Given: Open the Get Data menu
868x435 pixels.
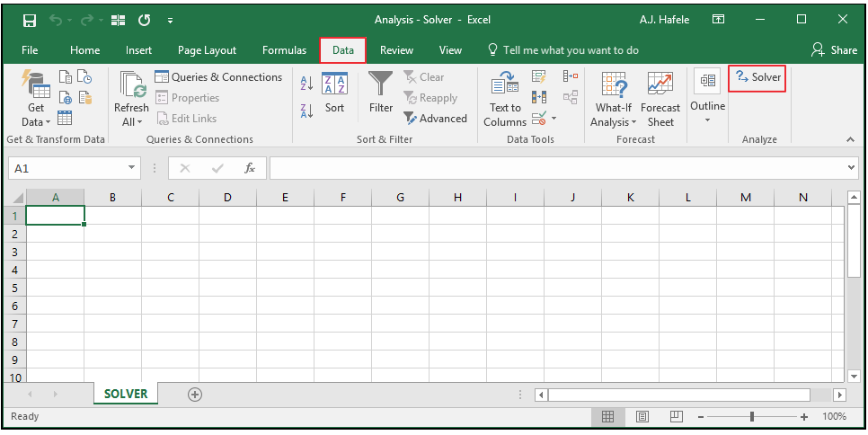Looking at the screenshot, I should click(x=35, y=99).
